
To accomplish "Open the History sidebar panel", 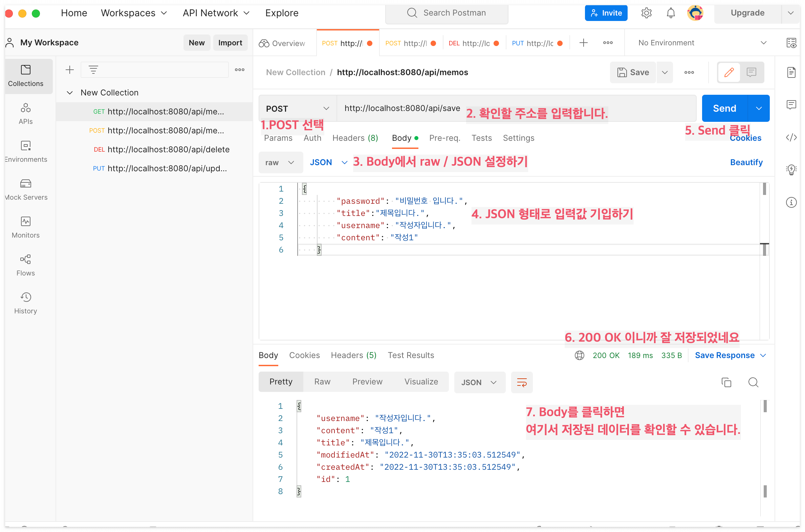I will [x=26, y=303].
